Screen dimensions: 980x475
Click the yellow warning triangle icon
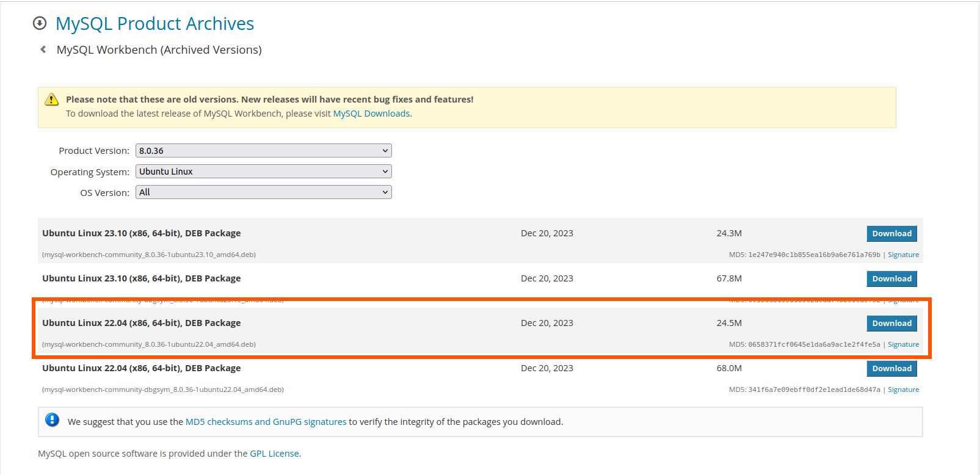click(52, 100)
